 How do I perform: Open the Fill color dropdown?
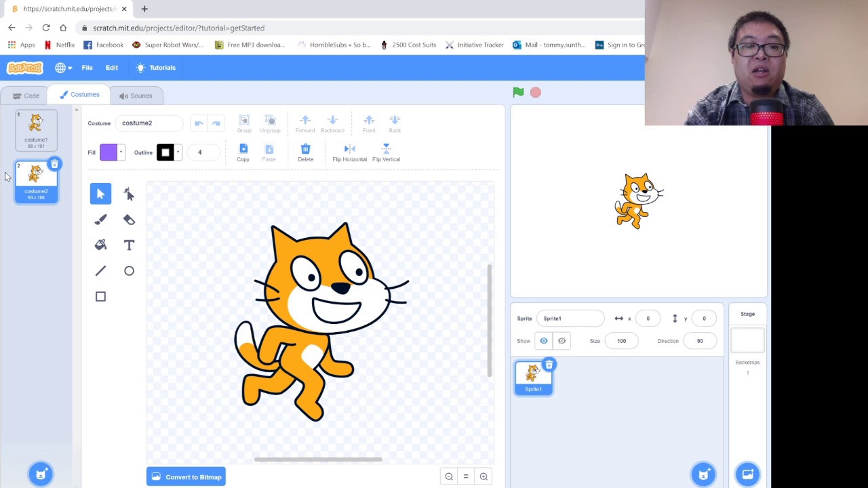coord(121,152)
